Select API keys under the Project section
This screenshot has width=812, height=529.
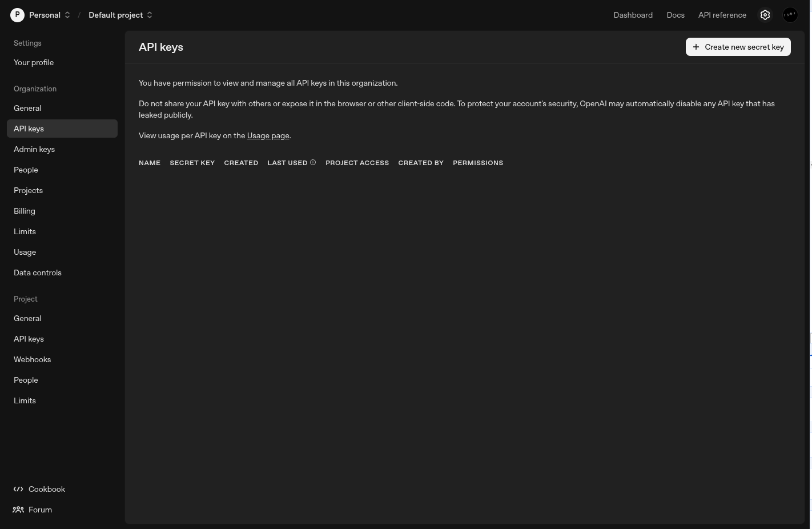pyautogui.click(x=62, y=339)
